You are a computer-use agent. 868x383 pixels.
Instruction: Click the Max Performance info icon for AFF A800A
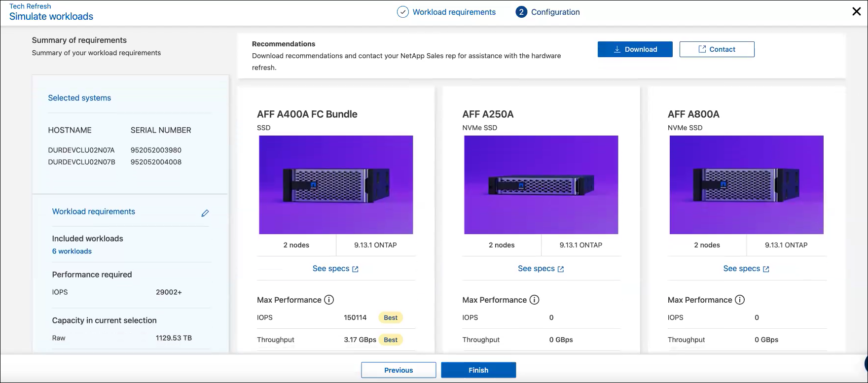click(x=740, y=300)
